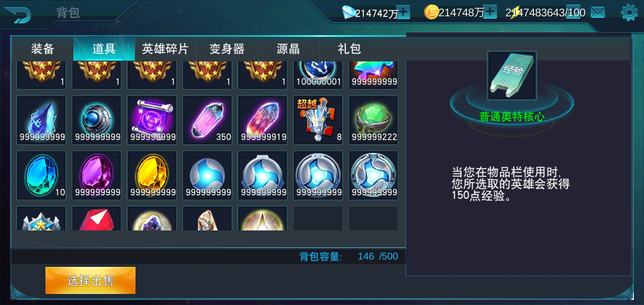Select the blue lightning crystal shard item
Image resolution: width=644 pixels, height=305 pixels.
(41, 120)
